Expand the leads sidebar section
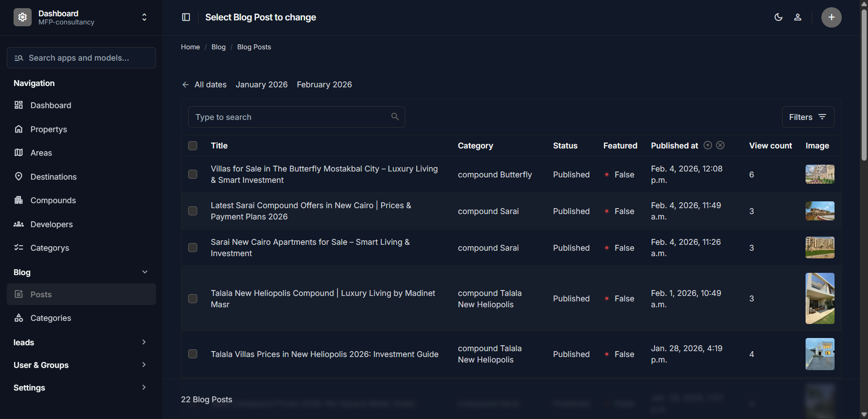This screenshot has height=419, width=868. [144, 342]
